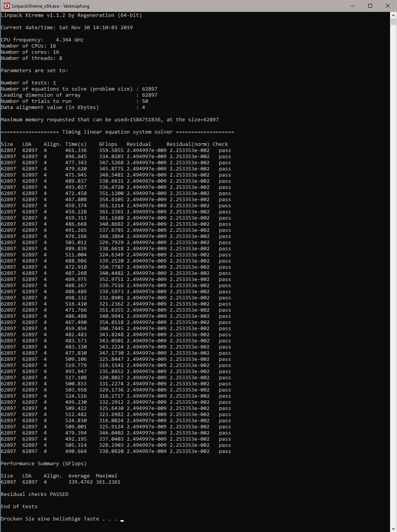Screen dimensions: 397x532
Task: Click GFlops value '350.7787'
Action: click(111, 267)
